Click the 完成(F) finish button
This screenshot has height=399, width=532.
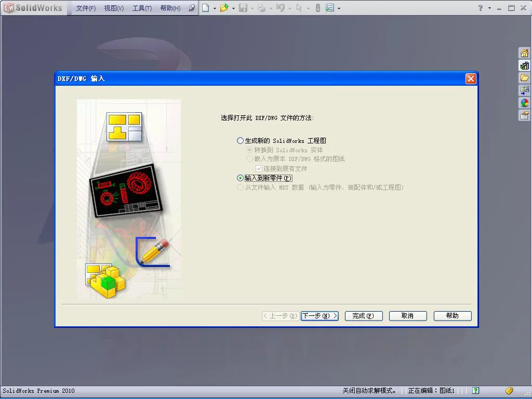click(364, 316)
